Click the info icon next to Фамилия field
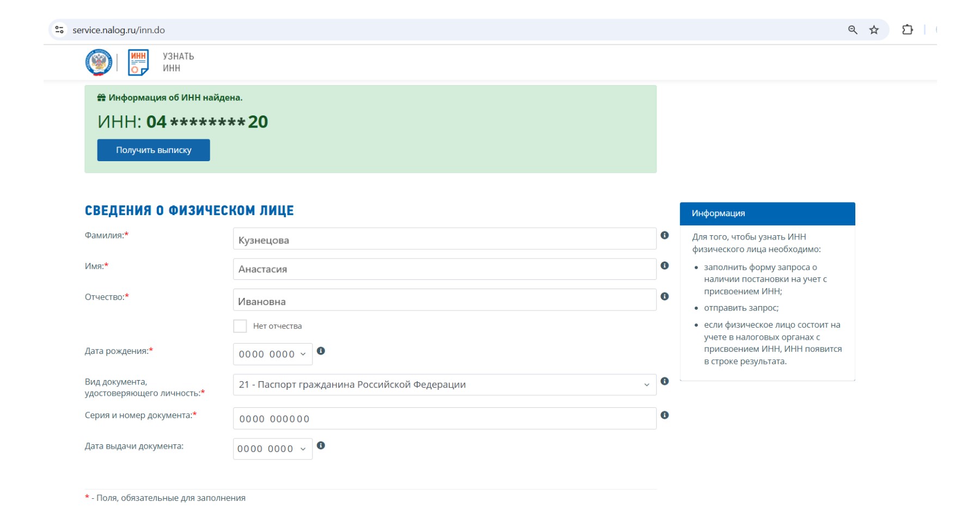 pos(664,235)
